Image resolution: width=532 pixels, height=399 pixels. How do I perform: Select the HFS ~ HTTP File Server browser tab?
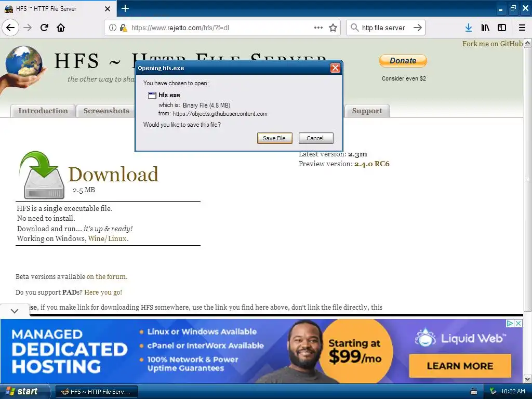coord(58,8)
